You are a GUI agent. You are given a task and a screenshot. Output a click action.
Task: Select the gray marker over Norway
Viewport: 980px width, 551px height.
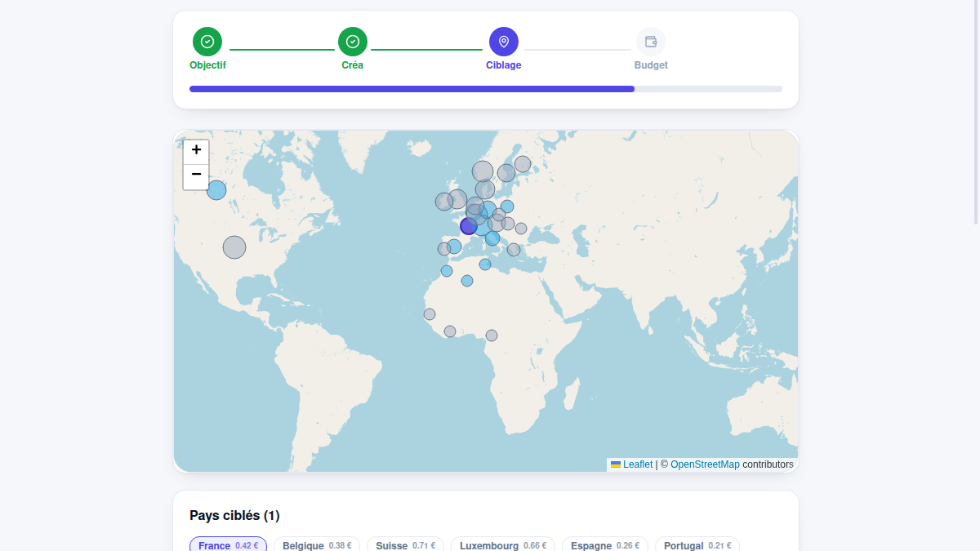coord(483,171)
